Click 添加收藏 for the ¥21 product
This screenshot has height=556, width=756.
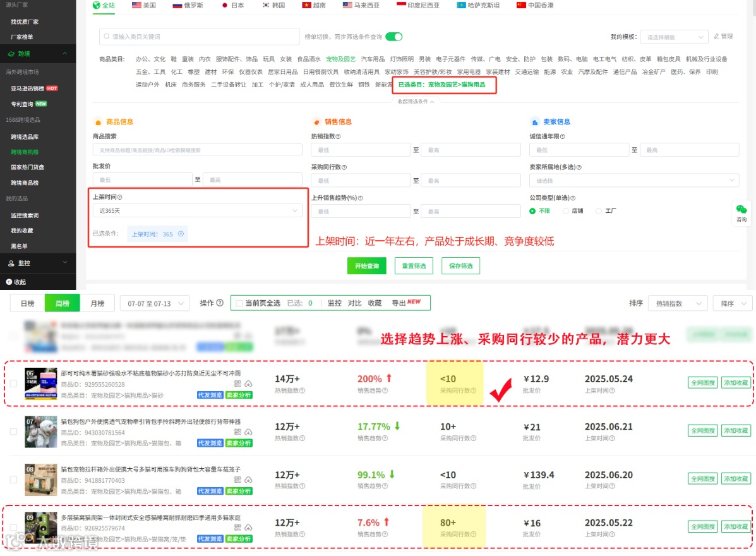pyautogui.click(x=736, y=431)
